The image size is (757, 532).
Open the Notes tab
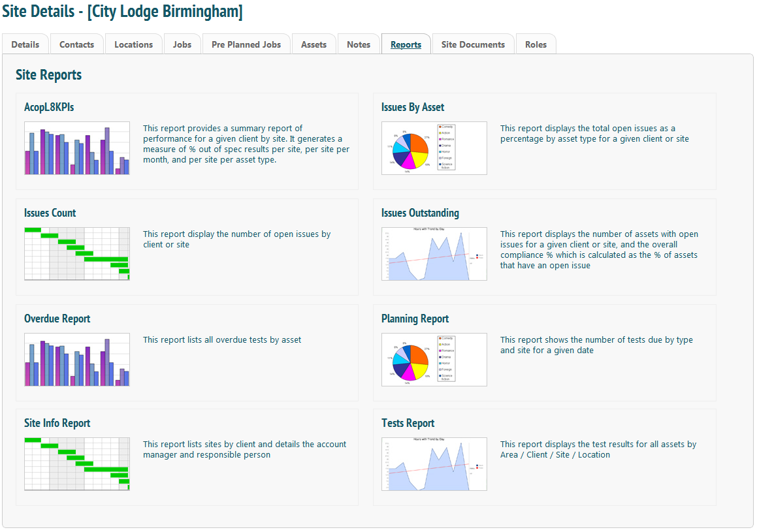coord(358,44)
